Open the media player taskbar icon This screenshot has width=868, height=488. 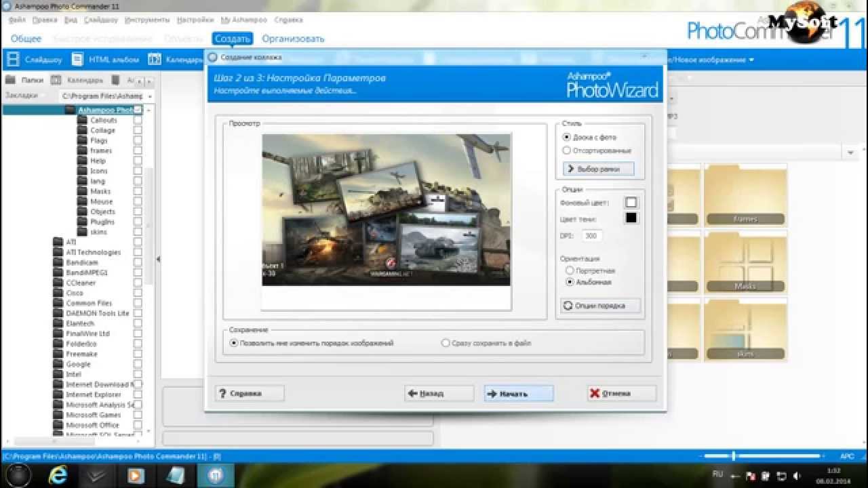point(136,476)
